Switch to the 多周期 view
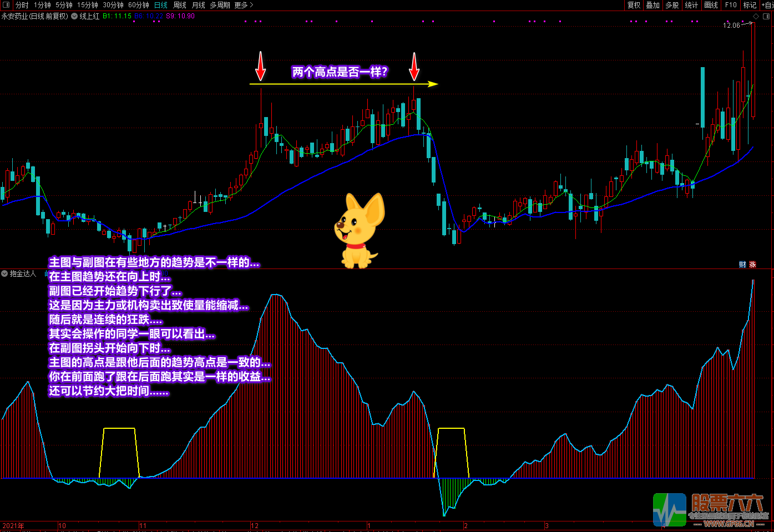Screen dimensions: 774x532 pyautogui.click(x=220, y=5)
